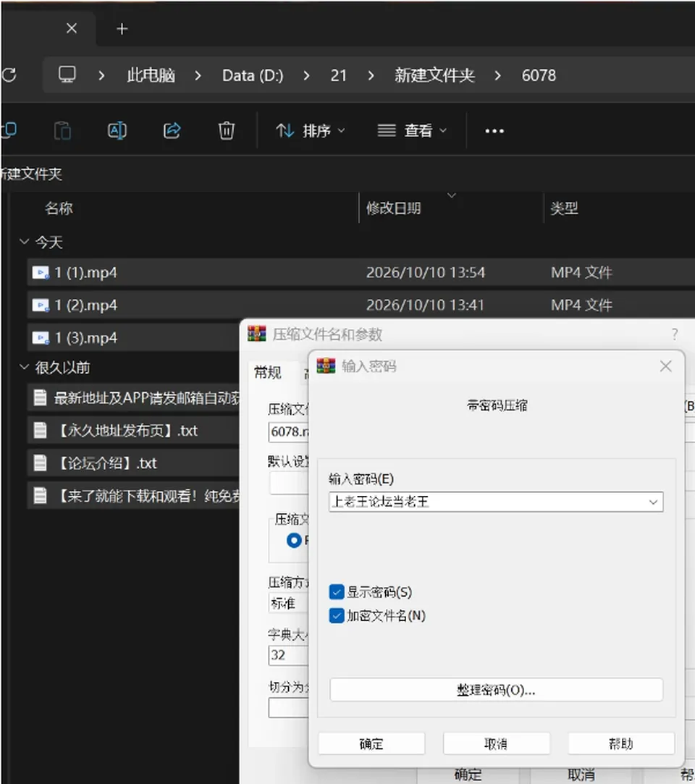Click 确定 in the 输入密码 dialog

coord(371,743)
